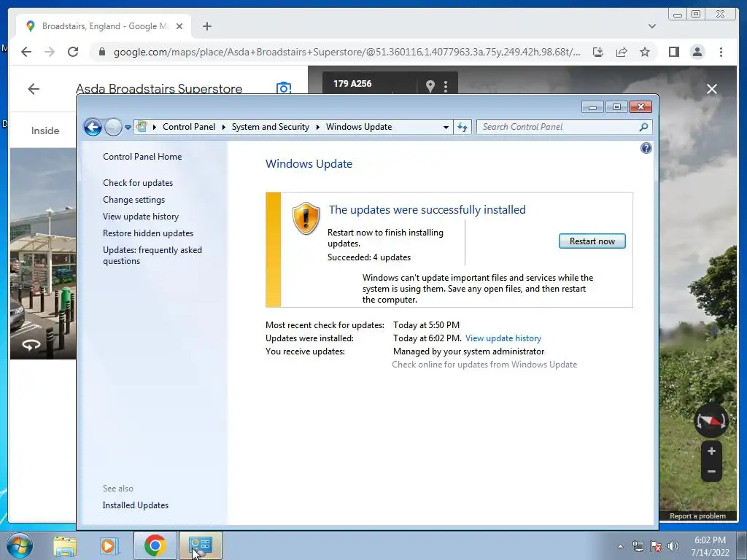
Task: Switch to Chrome from taskbar
Action: click(x=155, y=545)
